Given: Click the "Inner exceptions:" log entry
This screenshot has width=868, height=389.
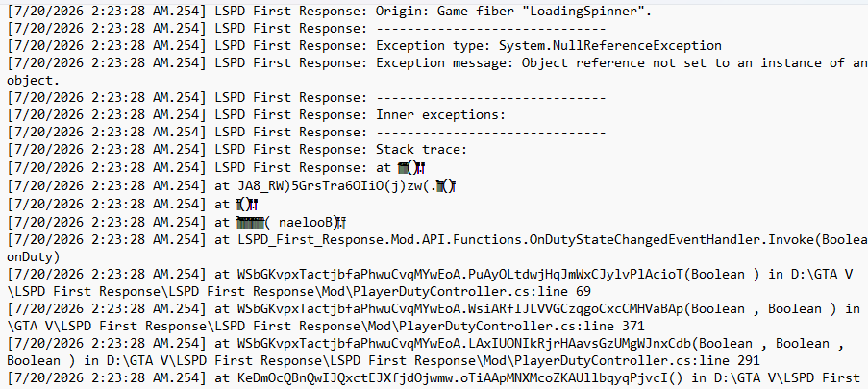Looking at the screenshot, I should pos(440,115).
